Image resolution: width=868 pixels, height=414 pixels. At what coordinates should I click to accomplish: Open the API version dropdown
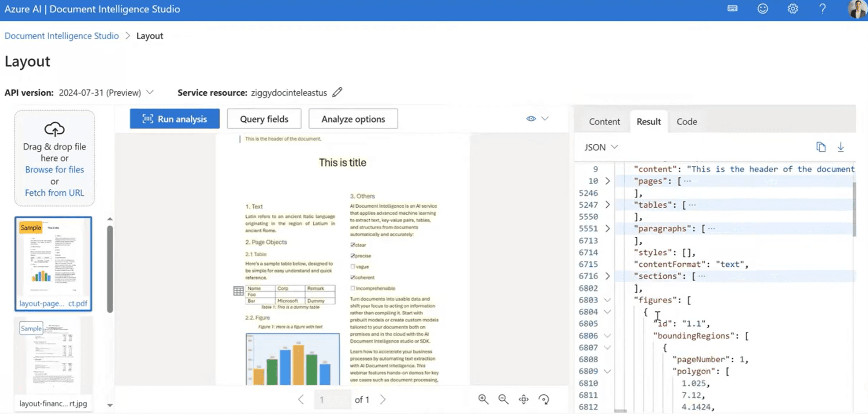150,92
